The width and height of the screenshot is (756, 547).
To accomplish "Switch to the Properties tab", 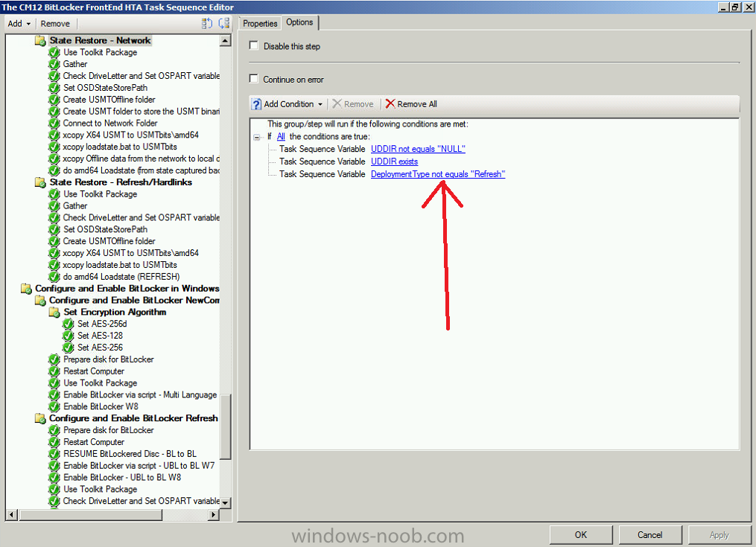I will pyautogui.click(x=260, y=24).
